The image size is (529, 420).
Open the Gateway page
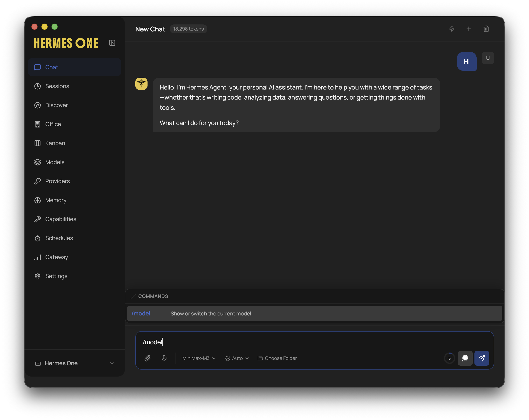point(75,257)
